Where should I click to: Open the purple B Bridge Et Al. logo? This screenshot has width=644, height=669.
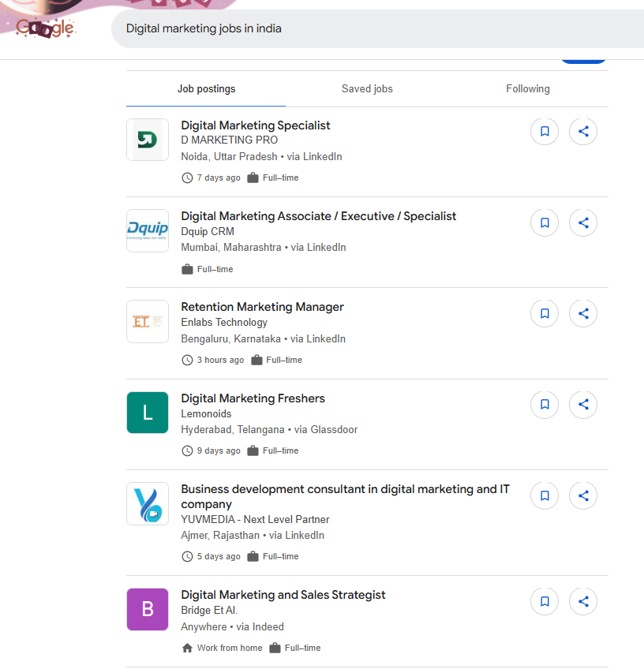point(148,609)
